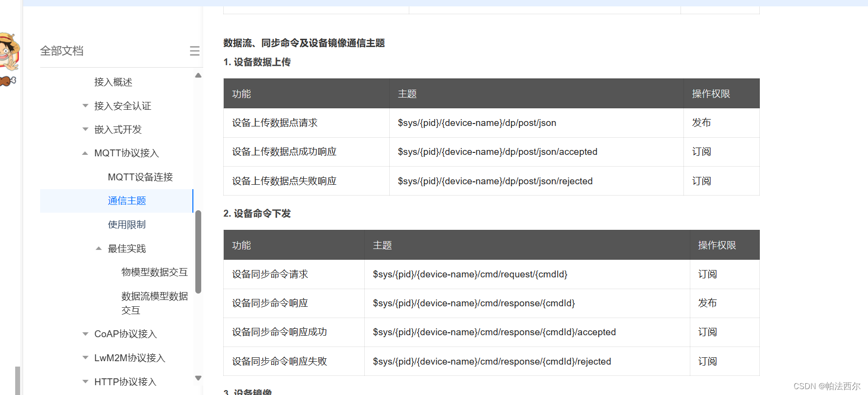Screen dimensions: 868x395
Task: Open the HTTP协议接入 section
Action: coord(125,382)
